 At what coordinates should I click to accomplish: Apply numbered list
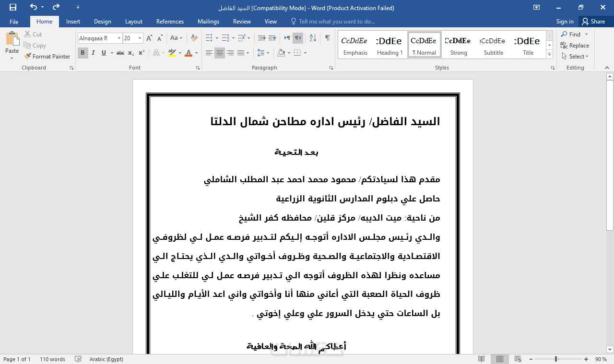225,38
